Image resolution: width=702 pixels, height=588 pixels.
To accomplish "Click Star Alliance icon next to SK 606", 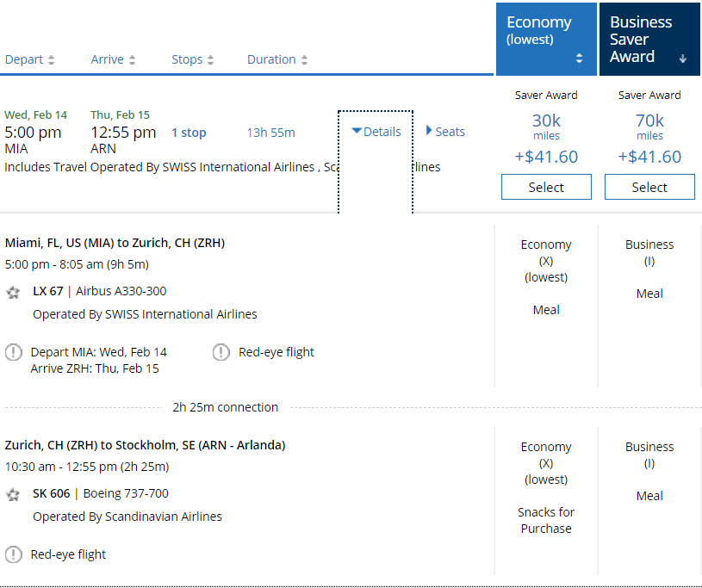I will pos(13,494).
